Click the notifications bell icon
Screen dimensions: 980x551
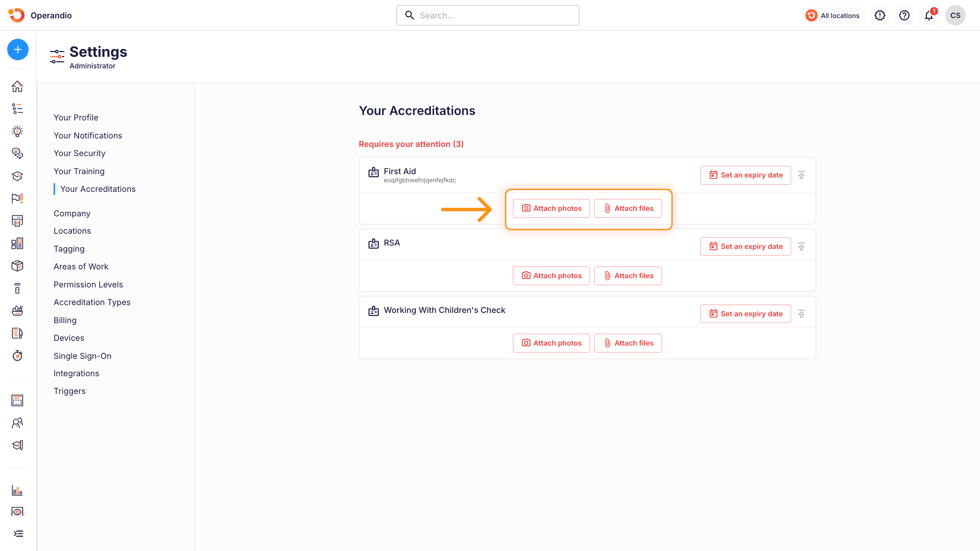pyautogui.click(x=929, y=16)
